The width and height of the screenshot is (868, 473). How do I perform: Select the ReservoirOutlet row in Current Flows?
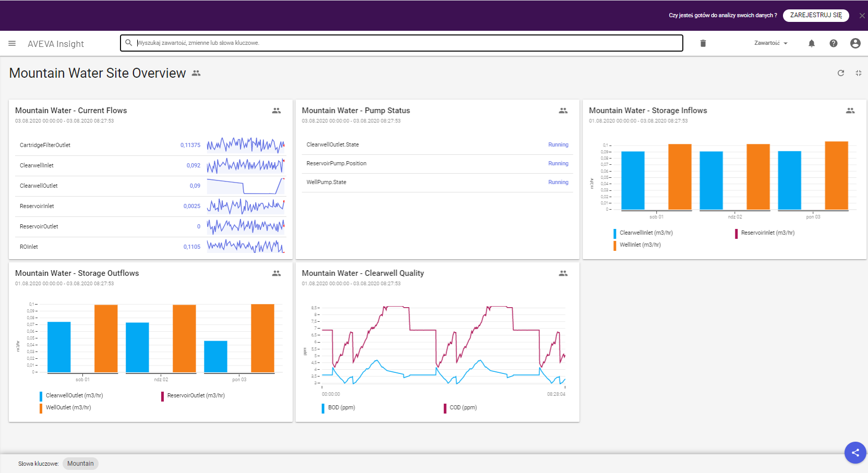(x=150, y=227)
